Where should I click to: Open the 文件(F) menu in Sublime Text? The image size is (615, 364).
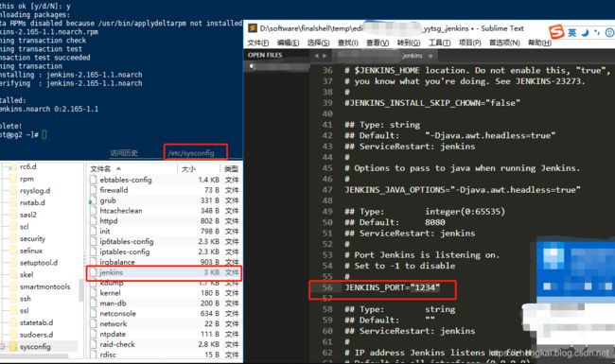[257, 43]
